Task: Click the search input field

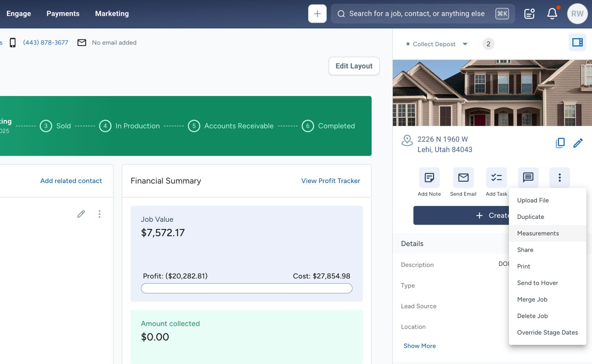Action: [x=417, y=14]
